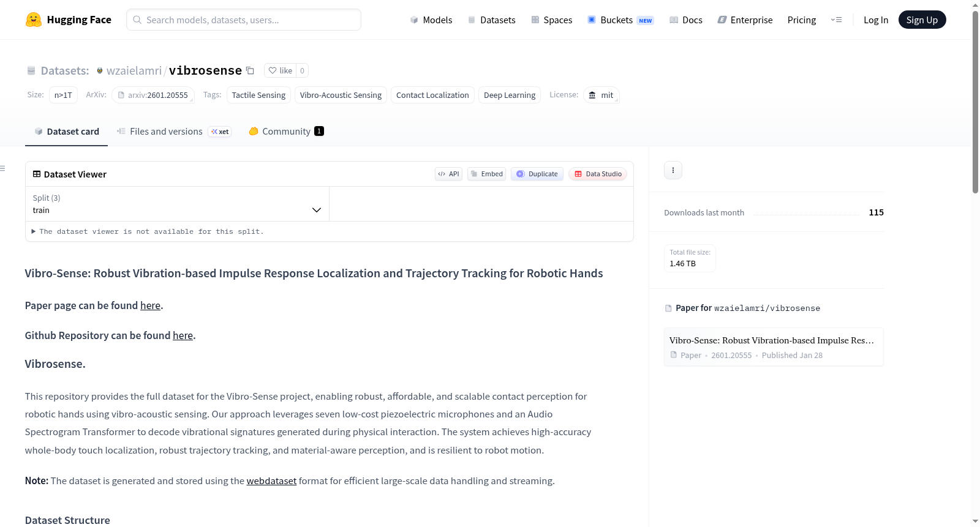Open the API viewer button
Viewport: 980px width, 527px height.
click(448, 174)
